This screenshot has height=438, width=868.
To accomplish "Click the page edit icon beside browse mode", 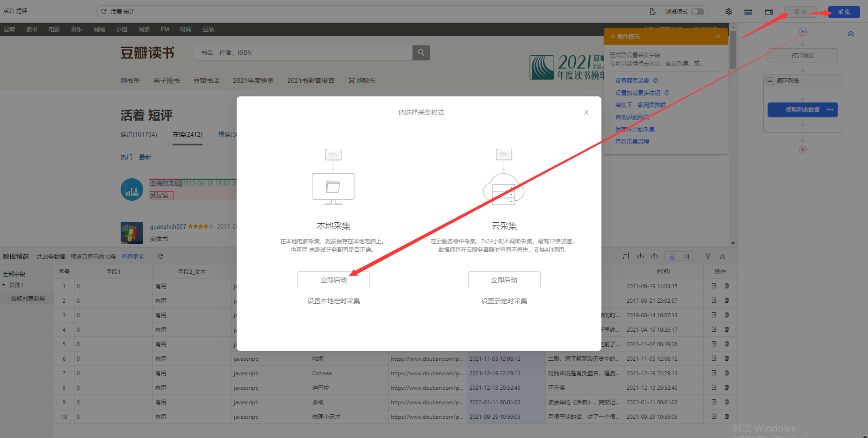I will (652, 12).
